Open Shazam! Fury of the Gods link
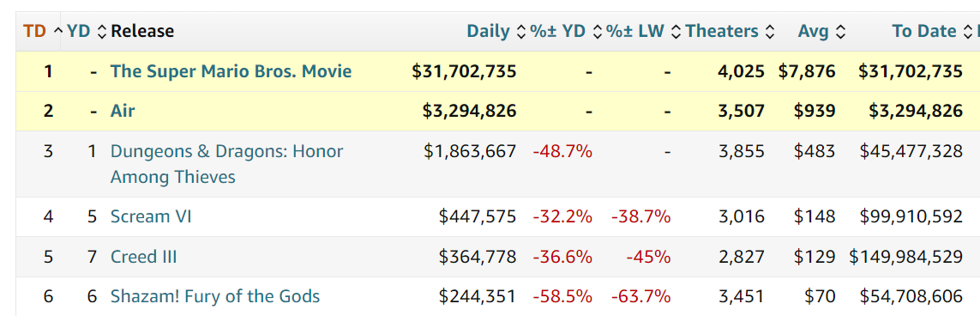Viewport: 980px width, 316px height. click(x=215, y=296)
